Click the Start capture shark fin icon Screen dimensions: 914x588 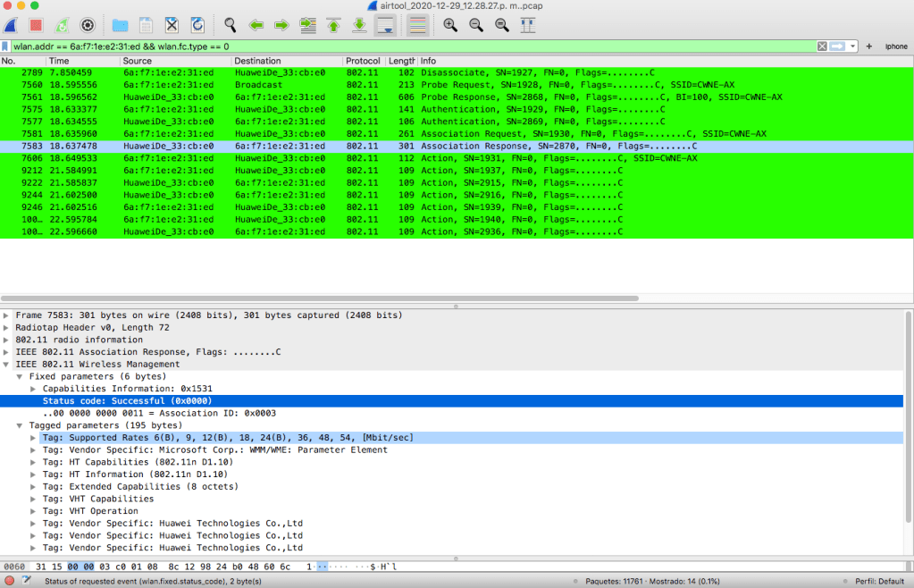pyautogui.click(x=12, y=25)
